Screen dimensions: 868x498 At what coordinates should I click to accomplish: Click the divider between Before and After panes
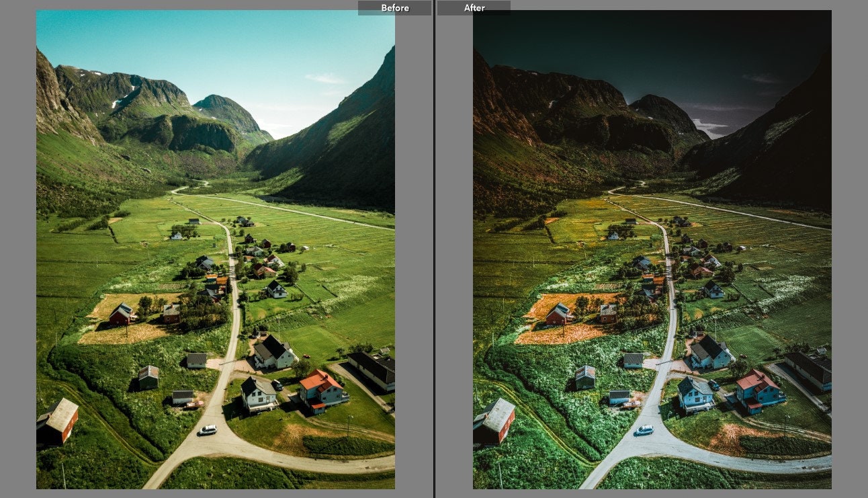click(433, 249)
